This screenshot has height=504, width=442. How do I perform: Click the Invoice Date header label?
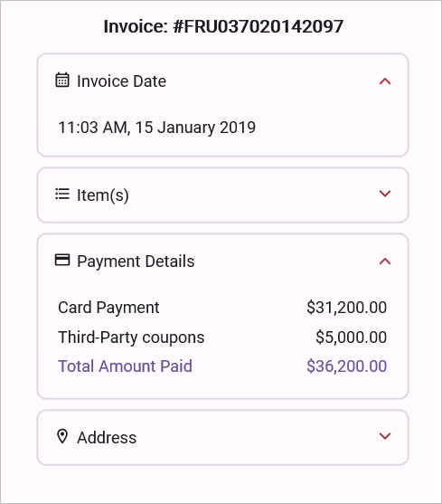coord(122,81)
